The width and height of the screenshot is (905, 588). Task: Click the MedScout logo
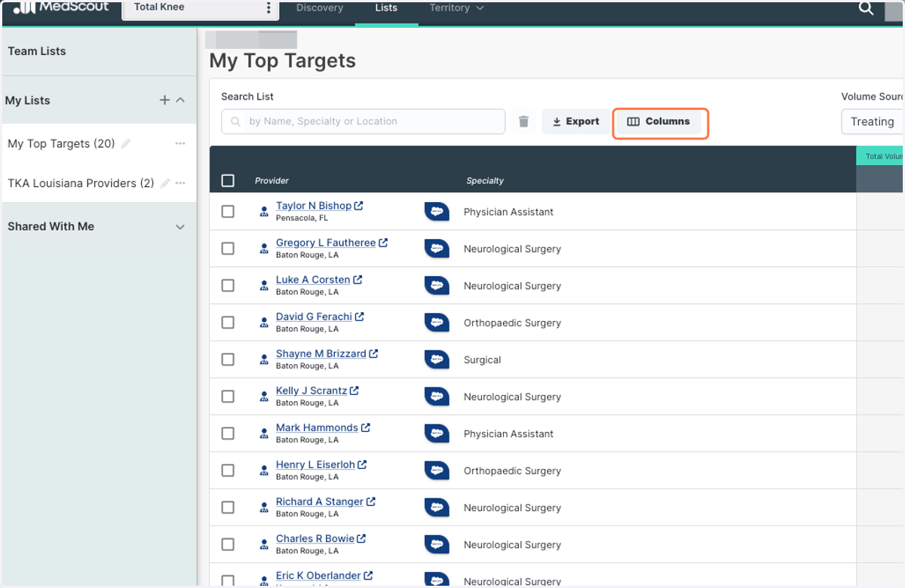point(60,8)
